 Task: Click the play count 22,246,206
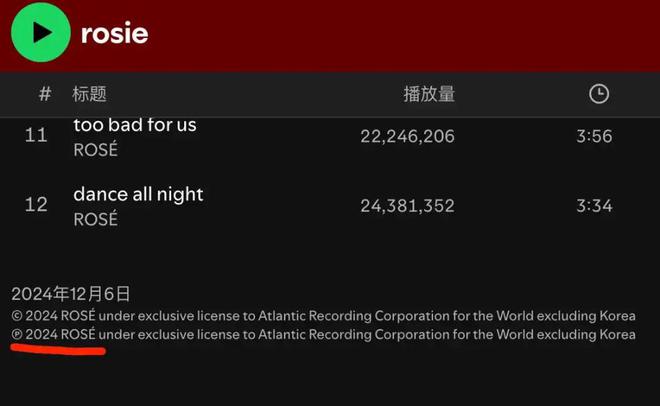[407, 136]
